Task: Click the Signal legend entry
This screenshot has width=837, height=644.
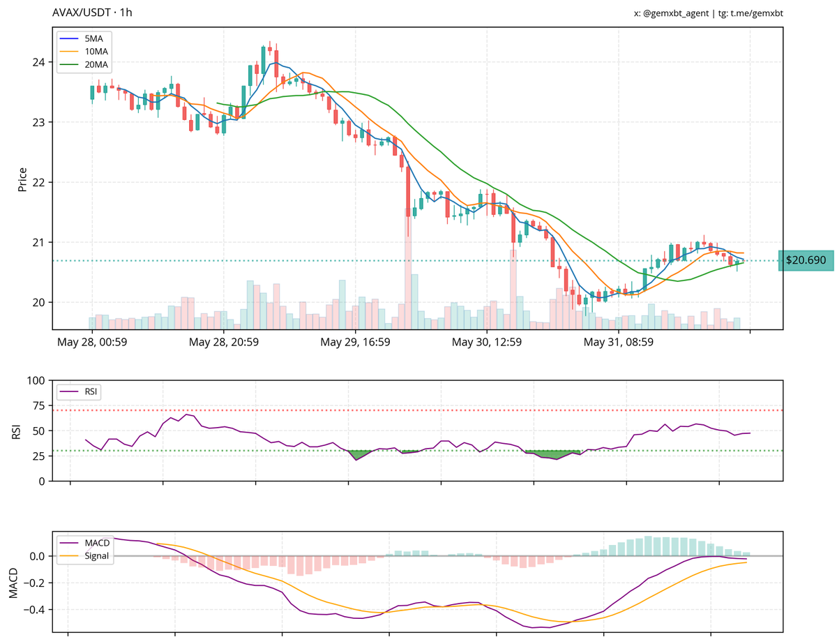Action: pos(84,555)
